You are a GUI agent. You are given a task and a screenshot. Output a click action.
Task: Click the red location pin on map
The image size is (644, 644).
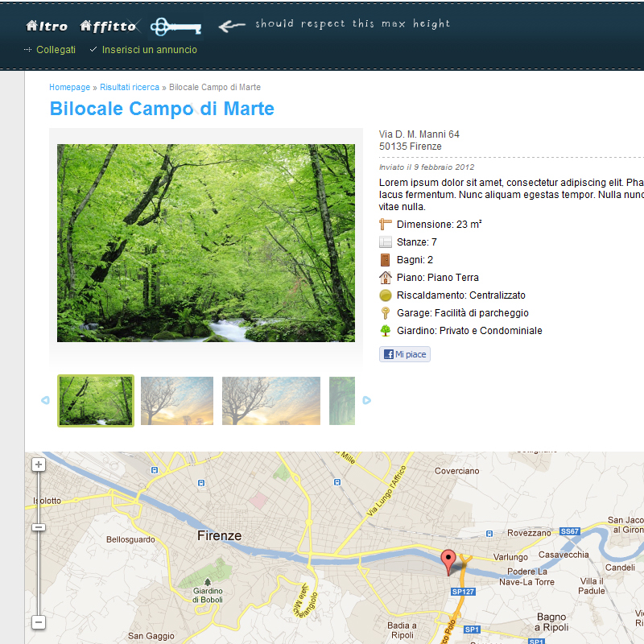coord(448,562)
